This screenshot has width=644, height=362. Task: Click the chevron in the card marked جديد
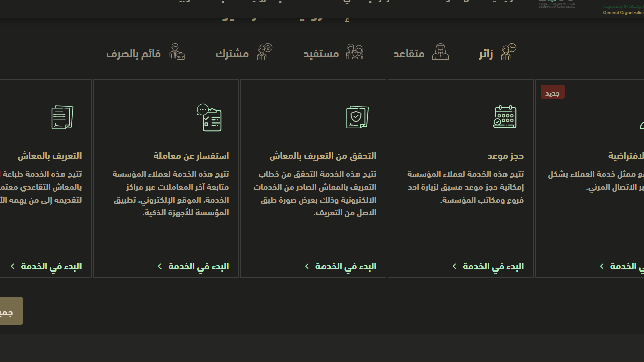[602, 266]
